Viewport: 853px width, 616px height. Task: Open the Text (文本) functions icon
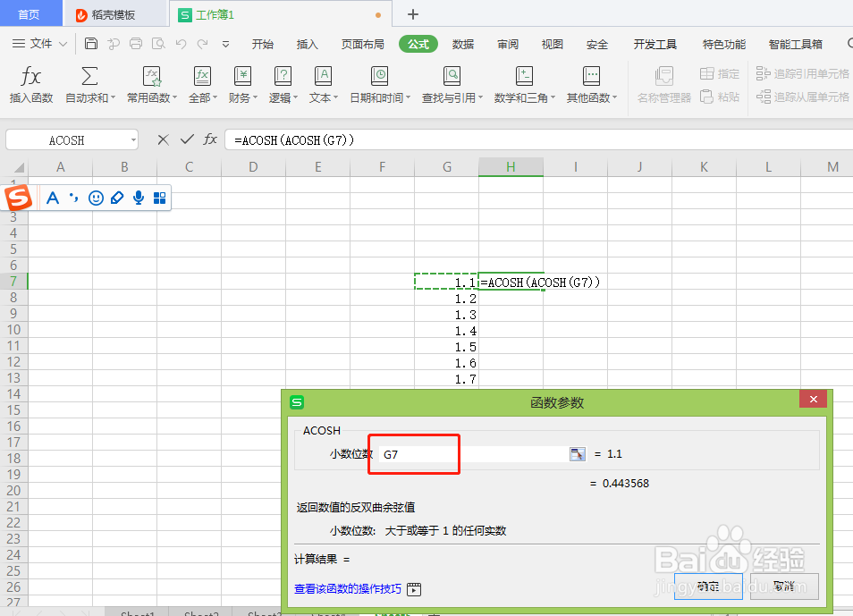(x=323, y=76)
